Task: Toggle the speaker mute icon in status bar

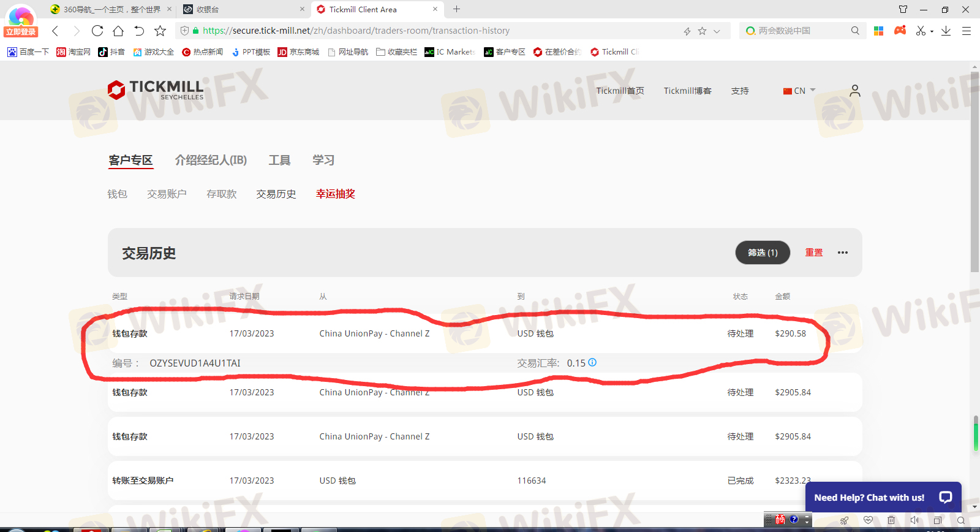Action: click(914, 520)
